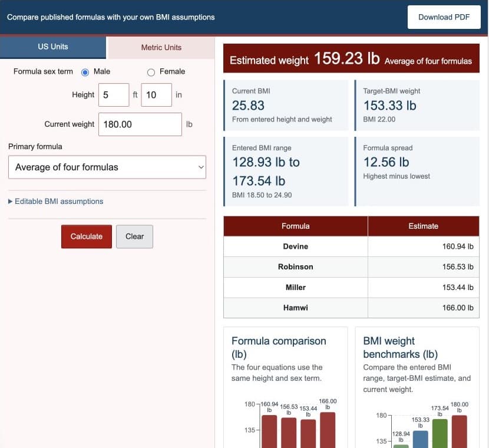This screenshot has width=489, height=448.
Task: Click the Miller row label
Action: pos(296,287)
